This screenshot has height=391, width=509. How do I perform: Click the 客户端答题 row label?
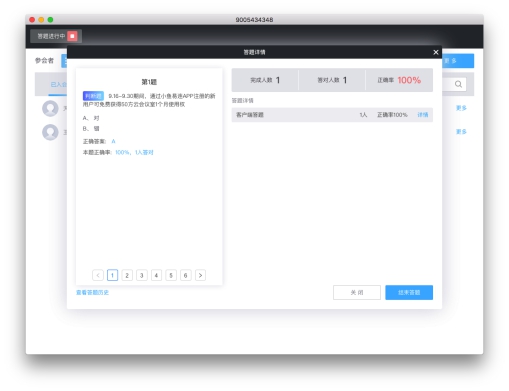250,115
